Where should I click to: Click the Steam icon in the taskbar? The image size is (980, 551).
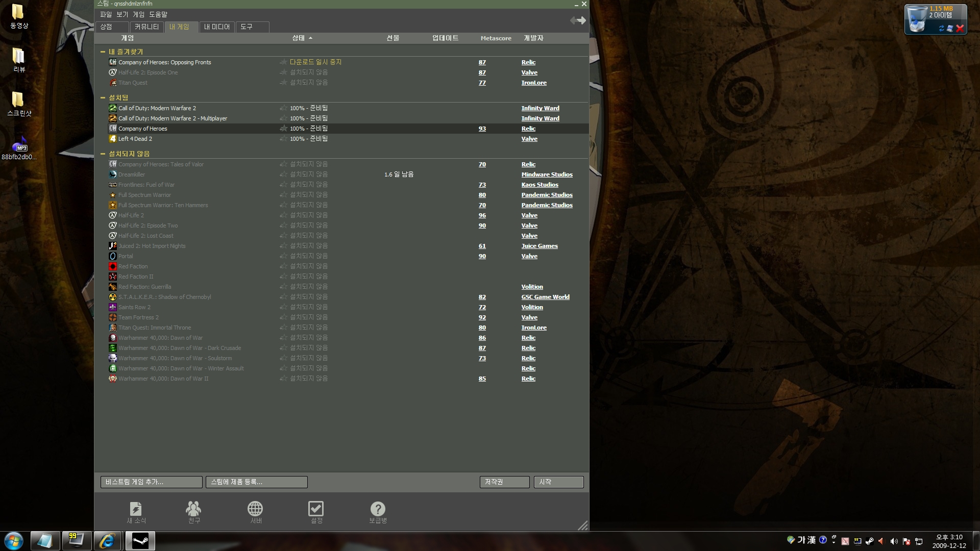140,541
